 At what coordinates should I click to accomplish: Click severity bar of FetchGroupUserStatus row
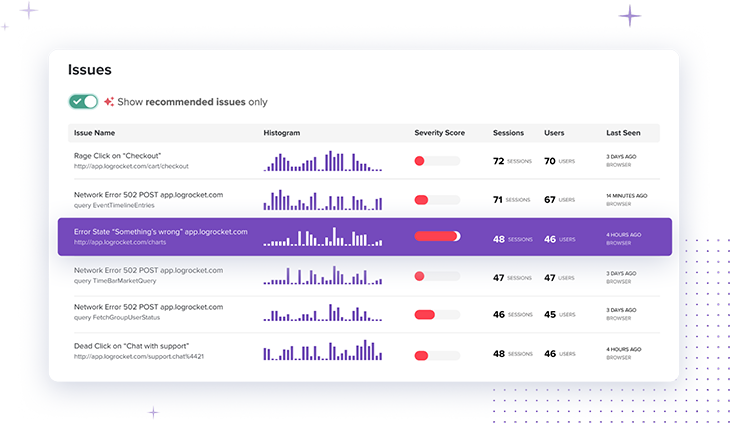click(x=437, y=315)
